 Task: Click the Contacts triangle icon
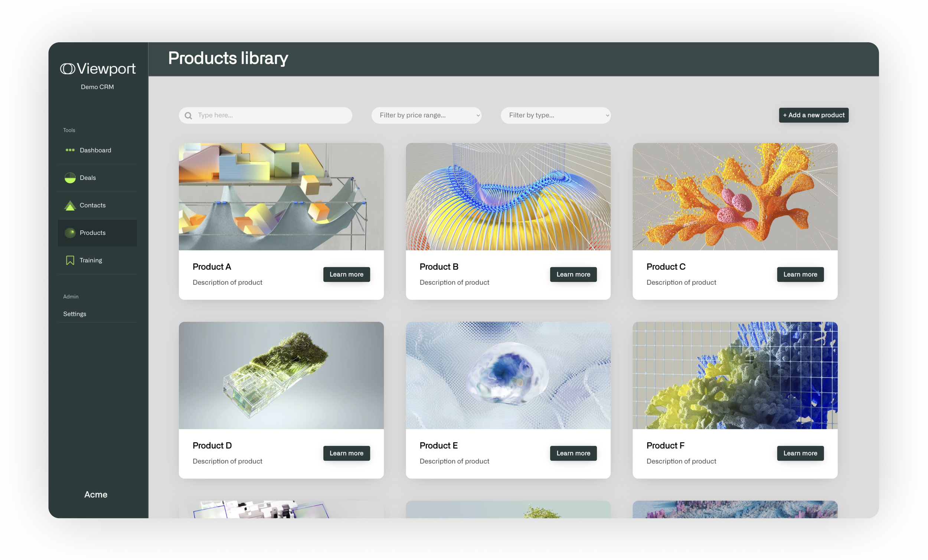(x=70, y=205)
